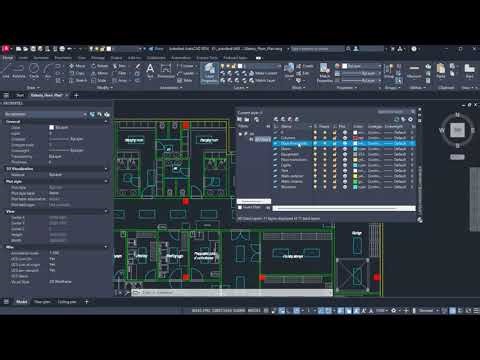Click the Match Properties icon
The width and height of the screenshot is (480, 360).
pos(324,72)
